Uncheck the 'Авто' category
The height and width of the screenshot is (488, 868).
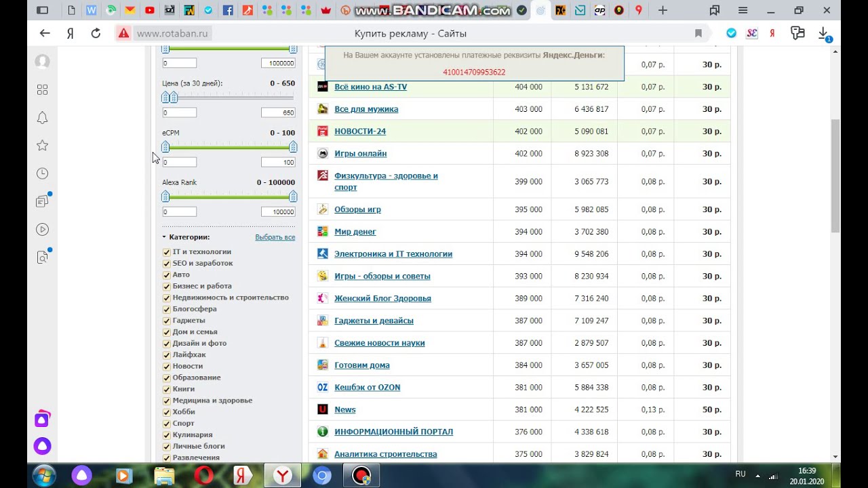pyautogui.click(x=166, y=274)
